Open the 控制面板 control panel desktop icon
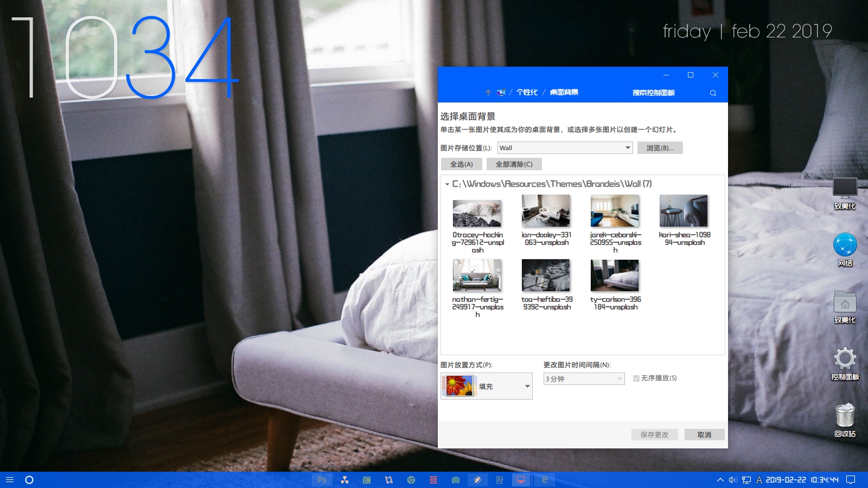 tap(845, 364)
